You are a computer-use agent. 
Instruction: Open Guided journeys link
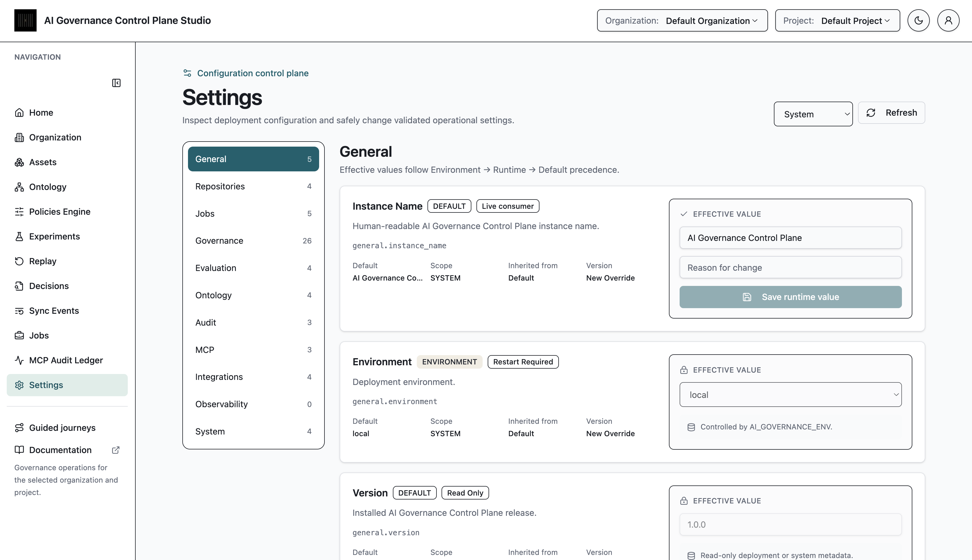[67, 428]
